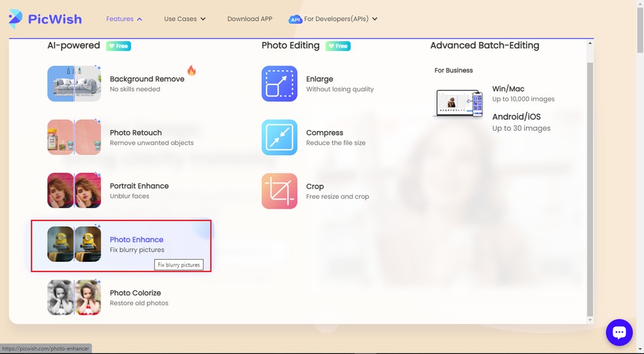Image resolution: width=644 pixels, height=354 pixels.
Task: Expand the For Developers chevron
Action: coord(374,19)
